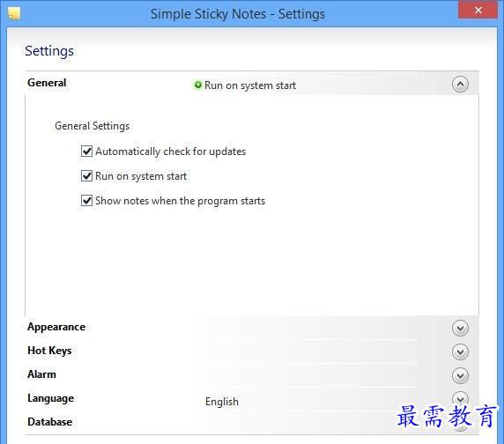Click the green status dot beside Run on system start
The height and width of the screenshot is (444, 504).
pos(198,85)
